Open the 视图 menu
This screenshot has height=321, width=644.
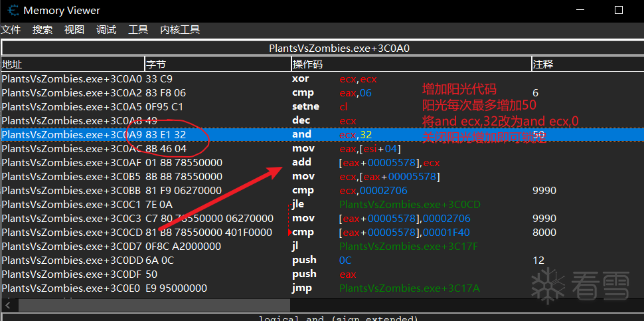(x=74, y=30)
